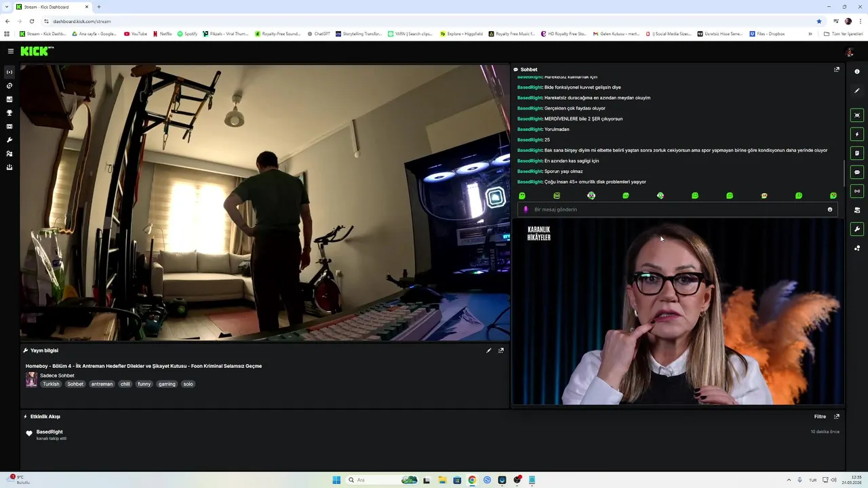Expand the hidden bookmarks overflow chevron

(x=810, y=34)
